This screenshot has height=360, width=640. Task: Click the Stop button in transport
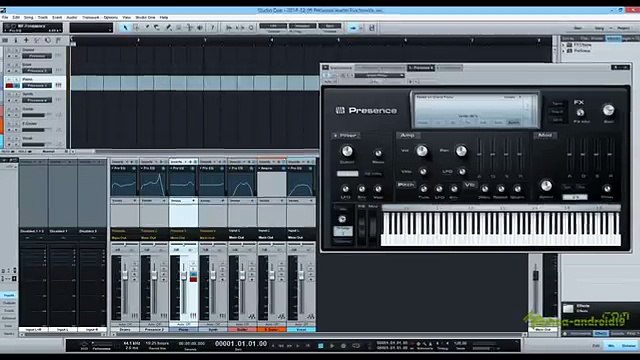pos(321,346)
